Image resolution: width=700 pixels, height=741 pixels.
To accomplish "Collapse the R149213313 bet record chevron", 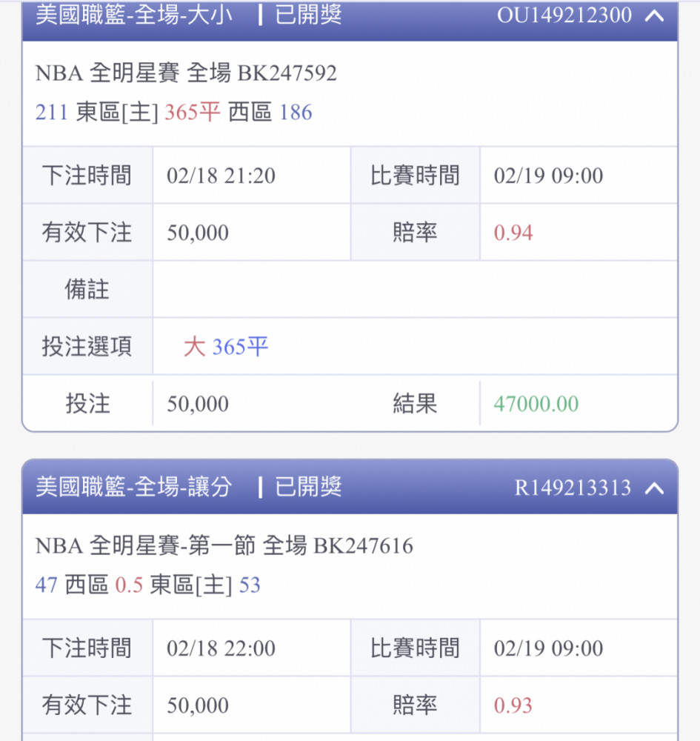I will click(x=654, y=488).
